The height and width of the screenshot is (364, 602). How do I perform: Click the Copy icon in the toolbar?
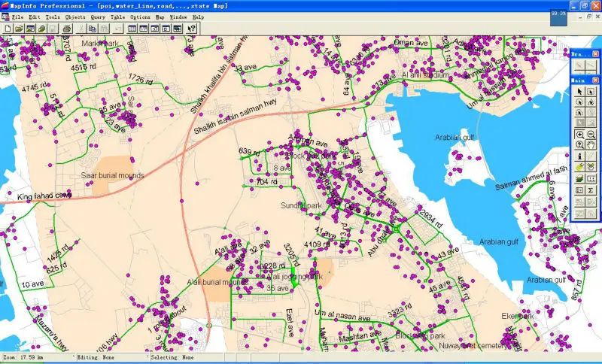[93, 29]
